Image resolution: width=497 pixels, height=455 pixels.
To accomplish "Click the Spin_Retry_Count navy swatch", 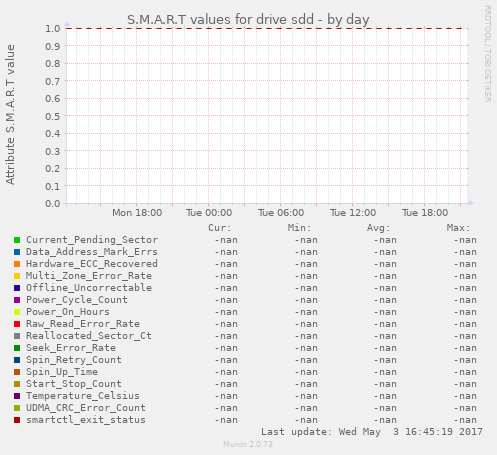I will click(x=17, y=360).
